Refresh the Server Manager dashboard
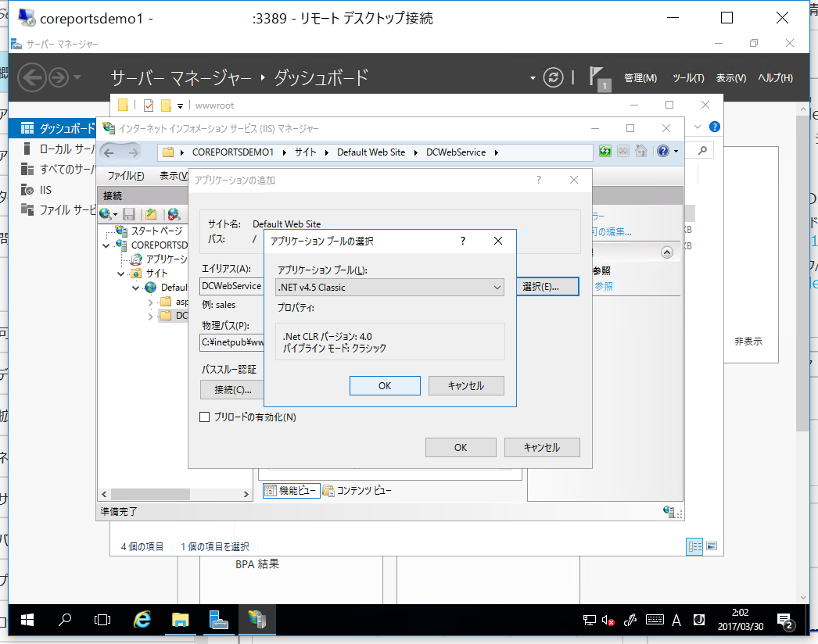Screen dimensions: 818x644 coord(553,77)
